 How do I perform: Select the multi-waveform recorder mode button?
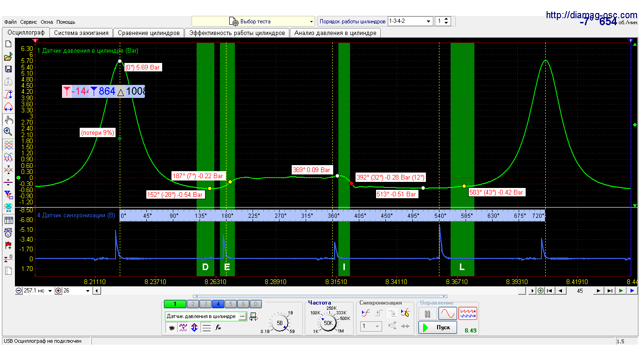point(468,313)
